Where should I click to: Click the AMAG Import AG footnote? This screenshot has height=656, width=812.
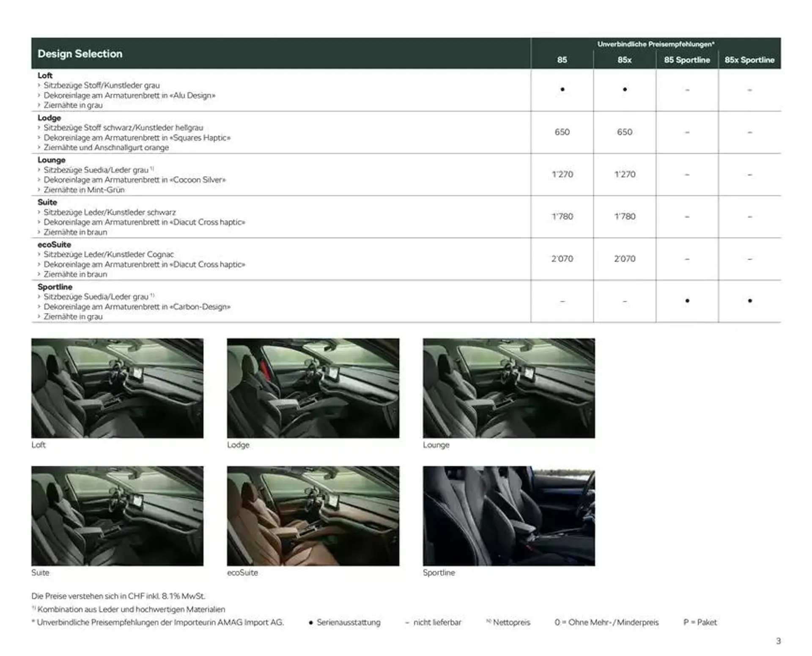(x=158, y=623)
